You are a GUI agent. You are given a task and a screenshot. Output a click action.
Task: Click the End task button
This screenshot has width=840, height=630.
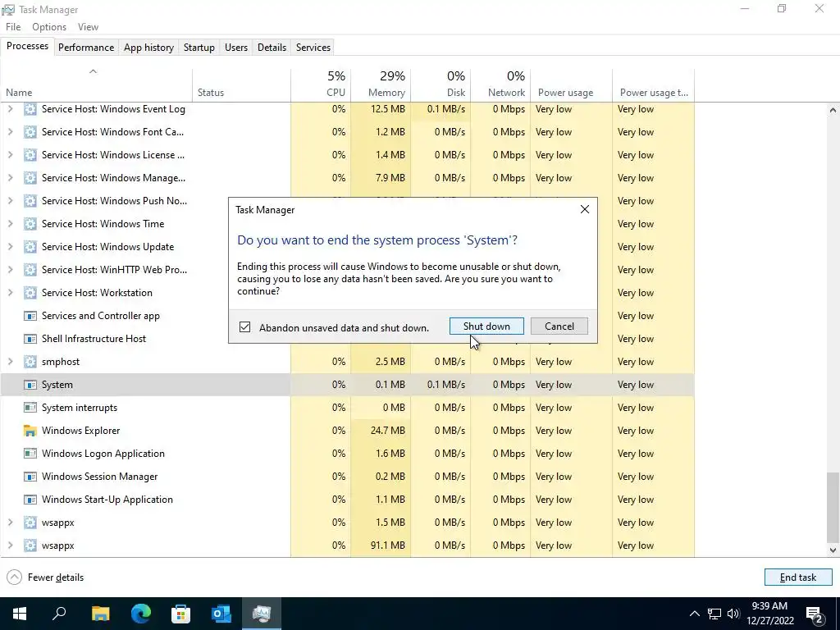tap(798, 577)
